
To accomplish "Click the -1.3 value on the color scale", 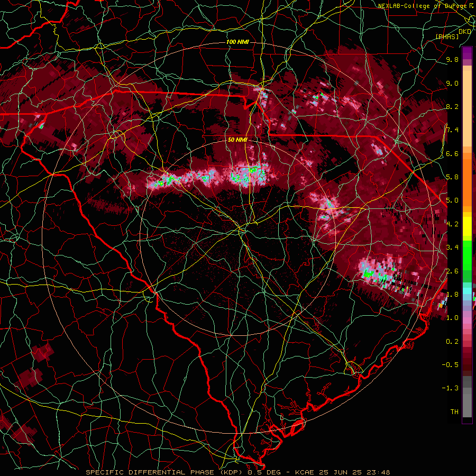I will pos(450,388).
